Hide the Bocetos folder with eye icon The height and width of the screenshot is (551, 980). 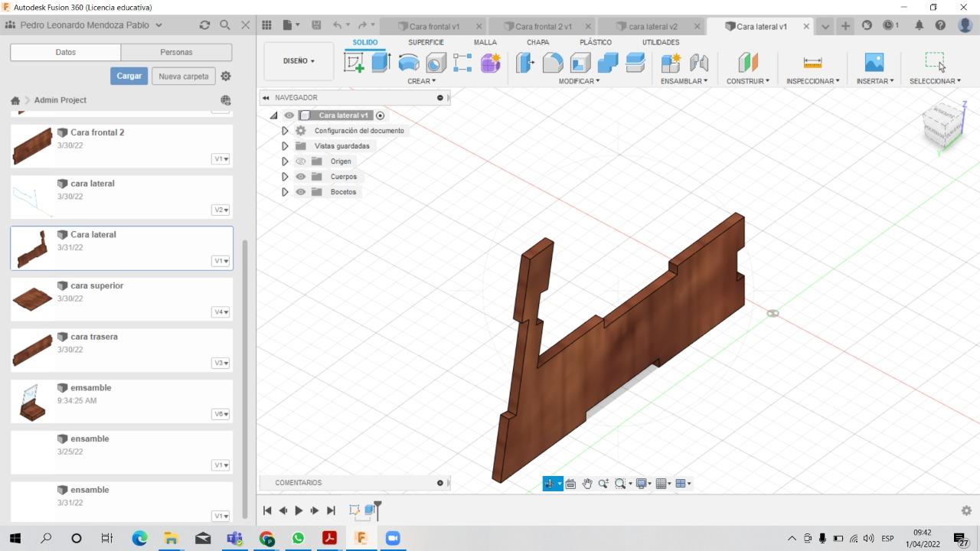click(x=301, y=192)
